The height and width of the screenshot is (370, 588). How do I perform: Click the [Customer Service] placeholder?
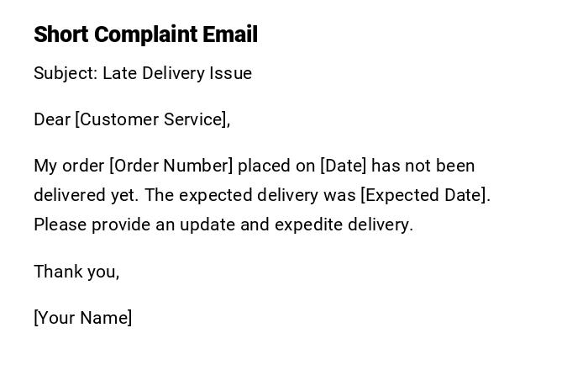(152, 119)
